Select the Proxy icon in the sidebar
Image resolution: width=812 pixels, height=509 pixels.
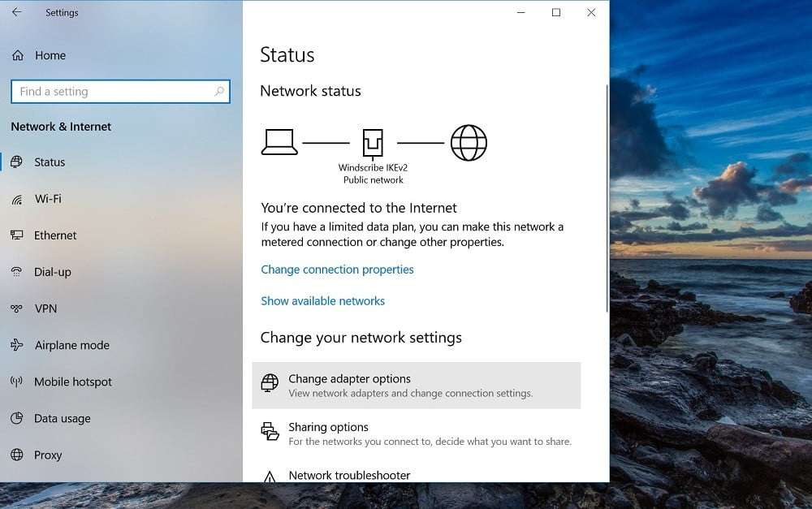point(17,455)
